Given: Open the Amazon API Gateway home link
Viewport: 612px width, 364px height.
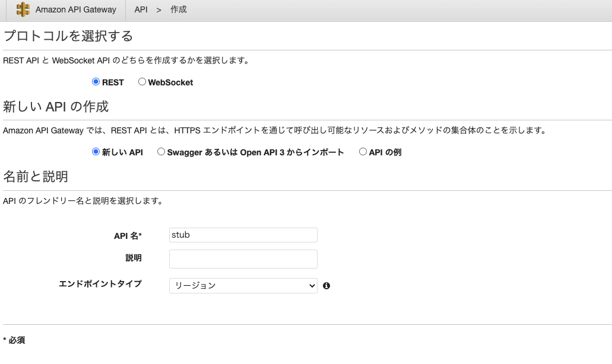Looking at the screenshot, I should (x=76, y=9).
